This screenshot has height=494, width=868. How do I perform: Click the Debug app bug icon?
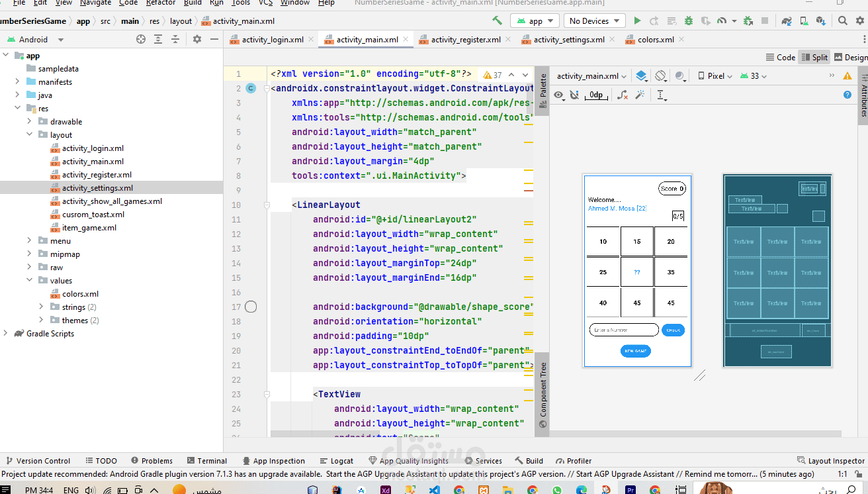[689, 21]
